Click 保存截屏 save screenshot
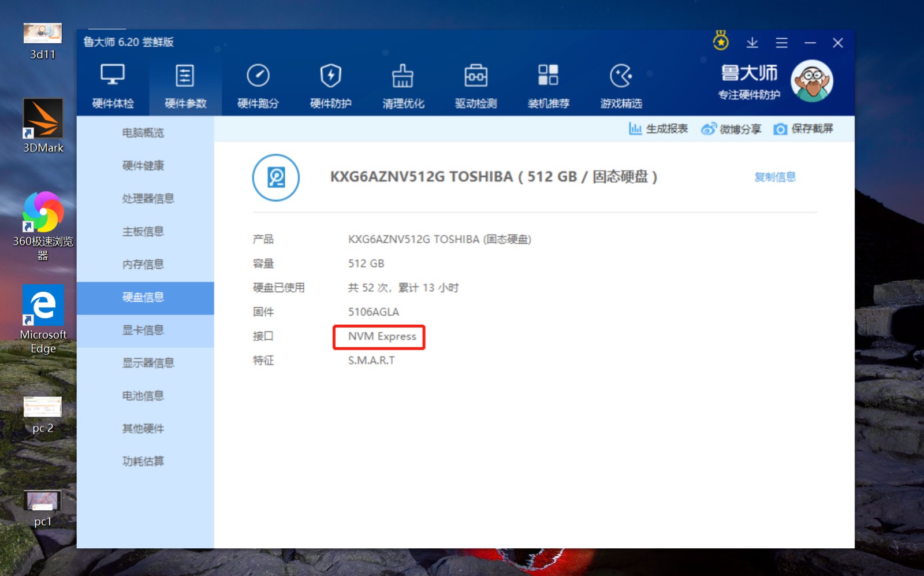Screen dimensions: 924x576 803,129
